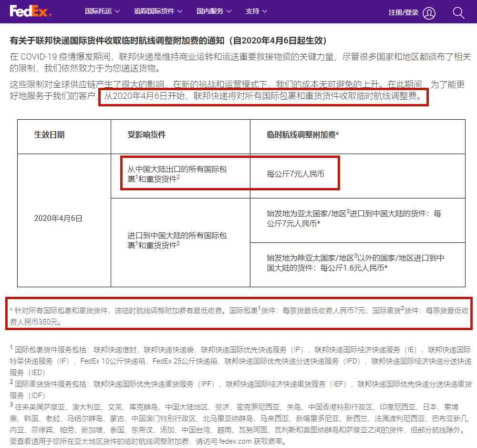
Task: Click the fedex.com text in the last line
Action: tap(235, 441)
